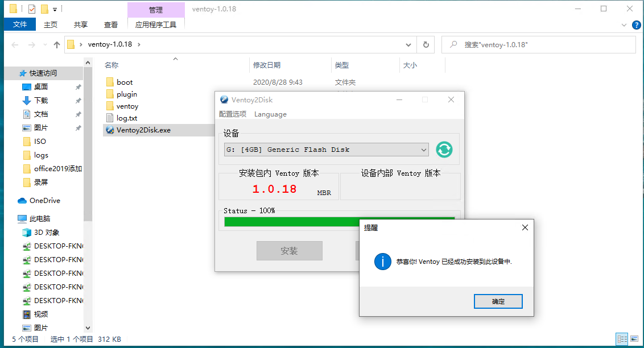The width and height of the screenshot is (644, 348).
Task: Open the Language menu in Ventoy2Disk
Action: click(x=270, y=114)
